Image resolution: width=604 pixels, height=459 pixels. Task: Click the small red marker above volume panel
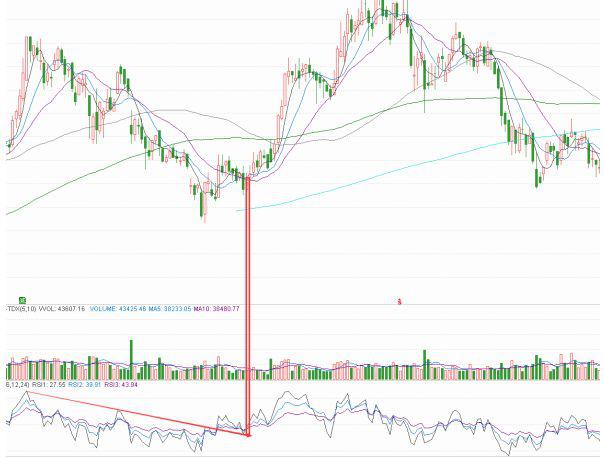click(399, 300)
